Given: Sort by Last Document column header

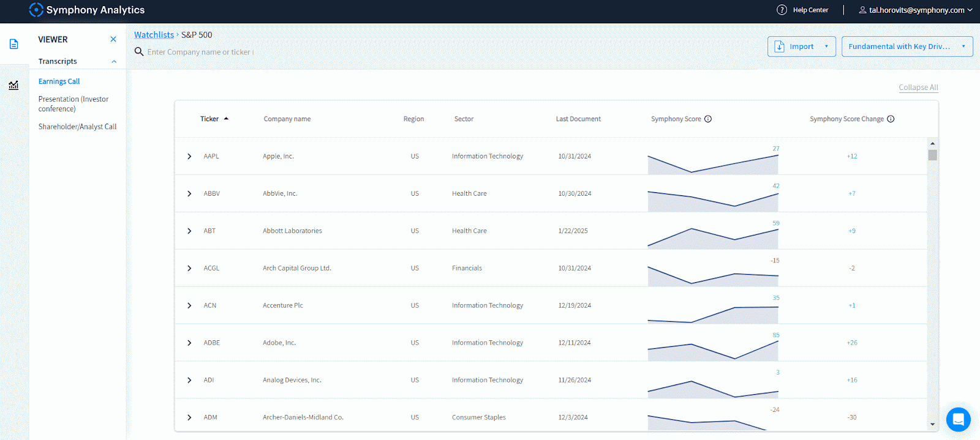Looking at the screenshot, I should pos(578,119).
